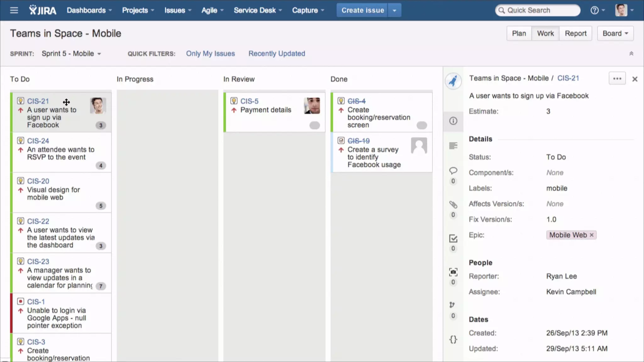Collapse the board header with the double chevron
This screenshot has width=644, height=362.
tap(631, 54)
